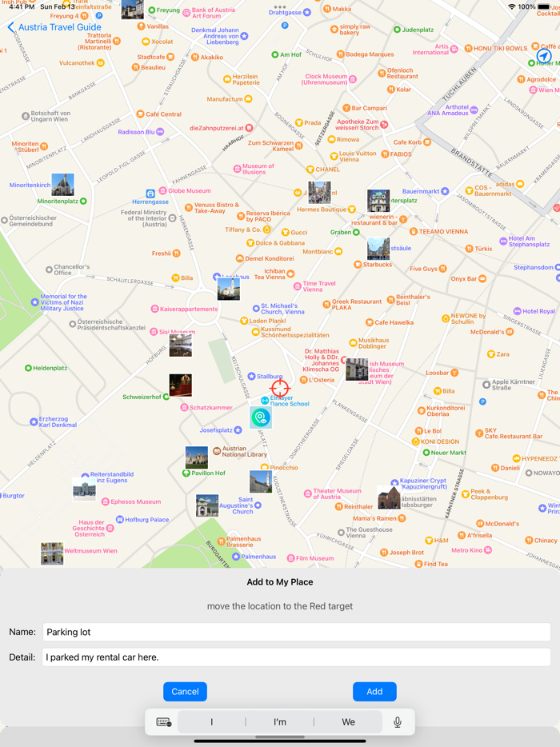Tap the Hotel Am Stephansplatz icon
This screenshot has height=747, width=560.
pyautogui.click(x=503, y=241)
